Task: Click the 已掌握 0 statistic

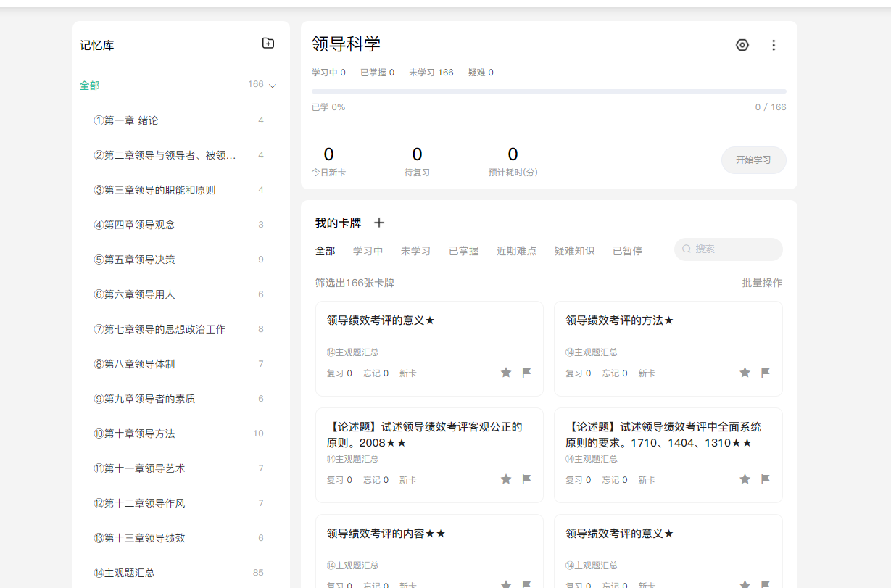Action: click(x=377, y=73)
